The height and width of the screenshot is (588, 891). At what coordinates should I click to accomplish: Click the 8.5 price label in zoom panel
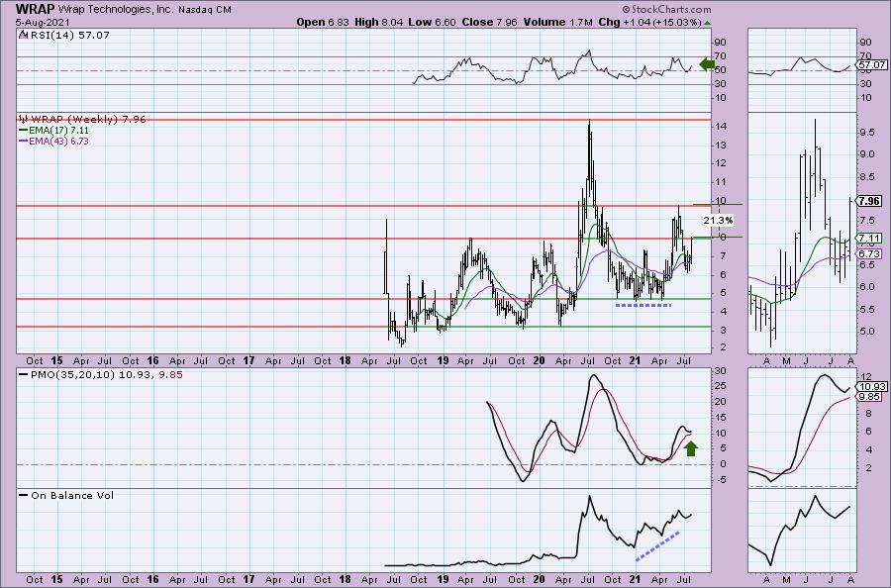pyautogui.click(x=866, y=177)
